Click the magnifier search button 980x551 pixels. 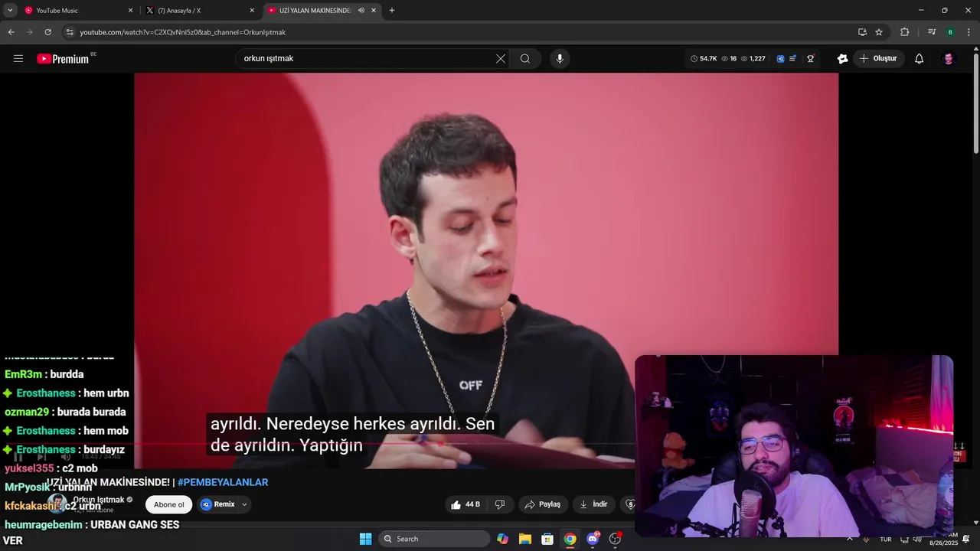coord(525,59)
